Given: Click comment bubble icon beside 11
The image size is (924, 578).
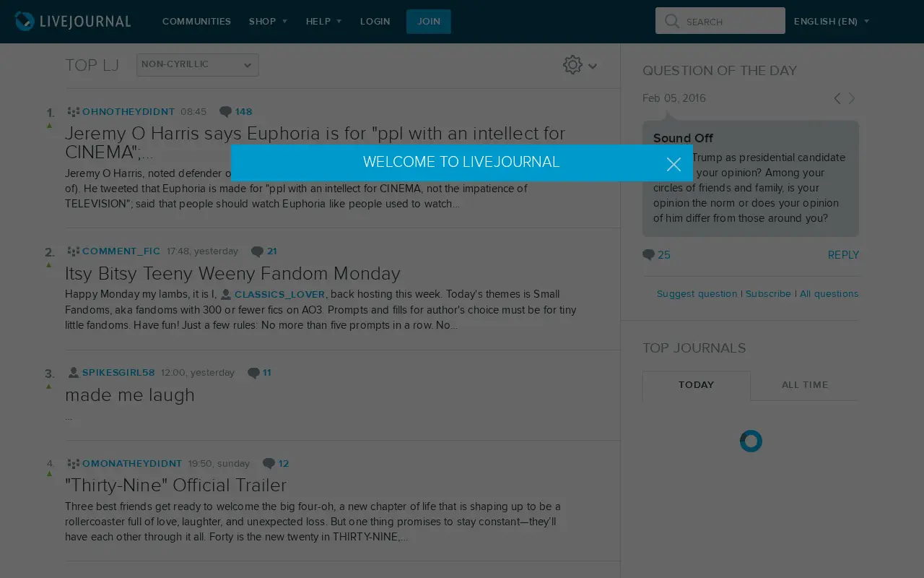Looking at the screenshot, I should [253, 373].
